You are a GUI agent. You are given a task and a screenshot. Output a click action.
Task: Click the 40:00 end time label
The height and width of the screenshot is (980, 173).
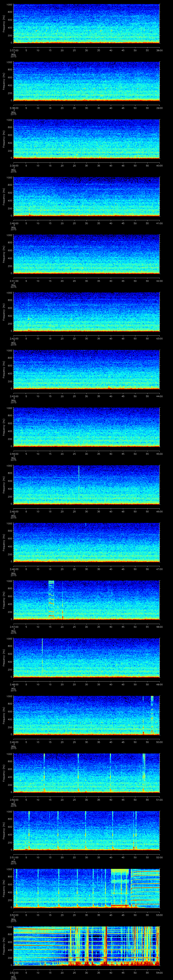coord(159,166)
